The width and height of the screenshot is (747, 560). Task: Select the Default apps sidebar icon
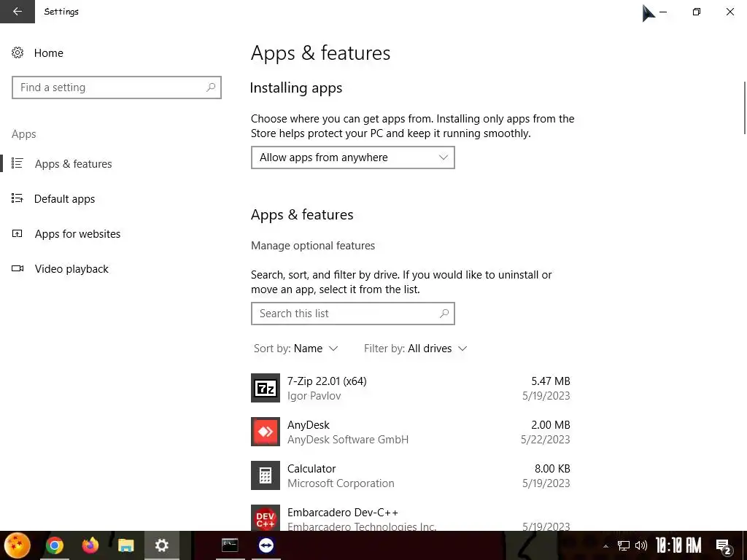click(x=18, y=198)
